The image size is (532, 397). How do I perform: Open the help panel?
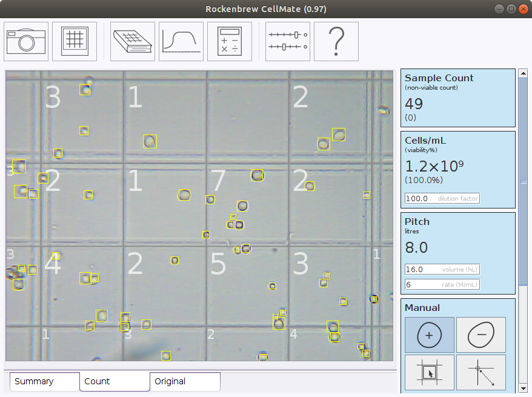click(x=336, y=41)
